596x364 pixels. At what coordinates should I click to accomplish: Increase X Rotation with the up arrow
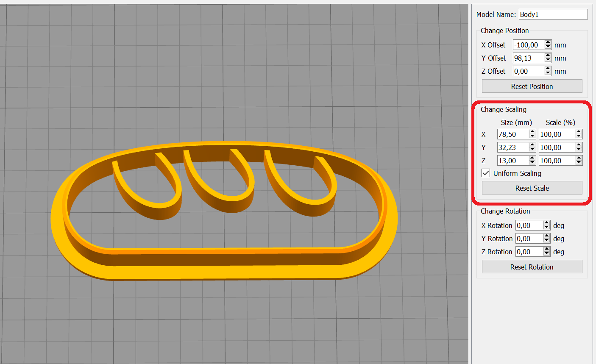point(547,223)
